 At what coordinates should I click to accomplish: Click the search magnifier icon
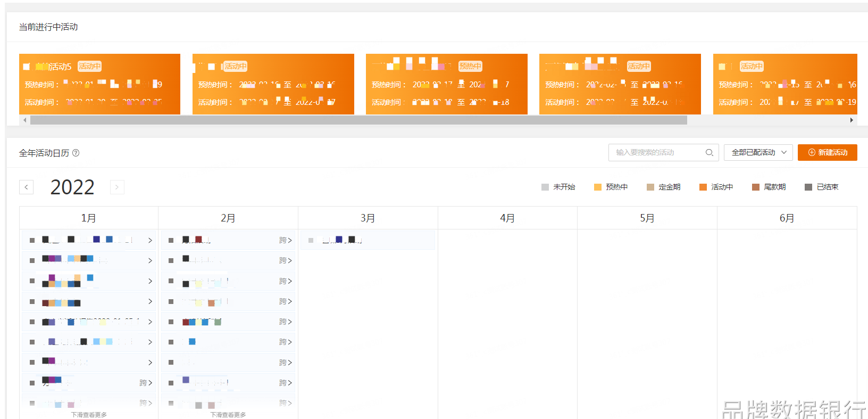point(709,153)
